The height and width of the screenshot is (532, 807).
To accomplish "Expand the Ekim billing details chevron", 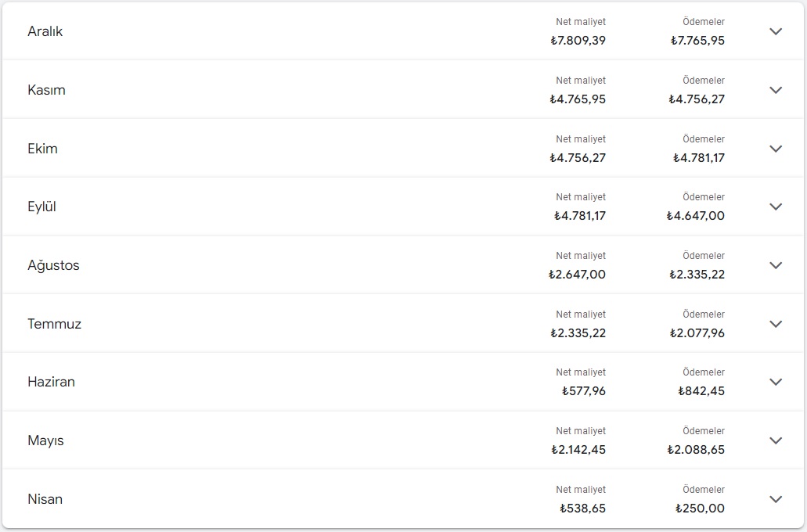I will 776,149.
